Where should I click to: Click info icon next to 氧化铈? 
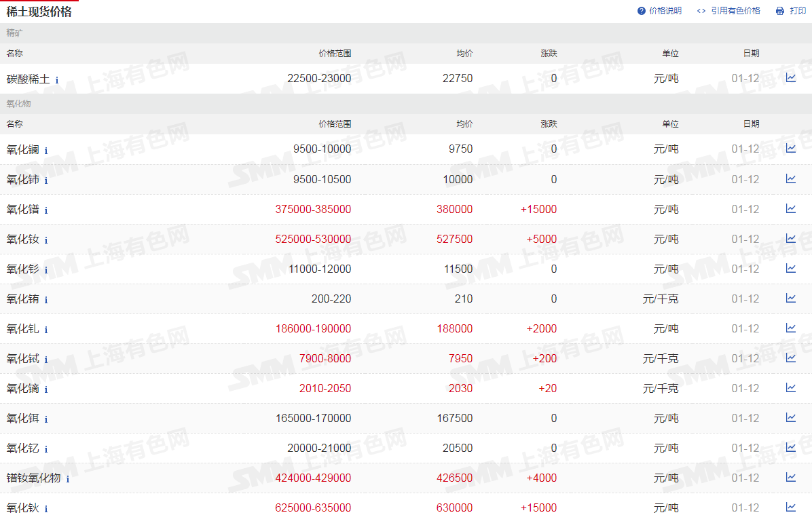46,180
